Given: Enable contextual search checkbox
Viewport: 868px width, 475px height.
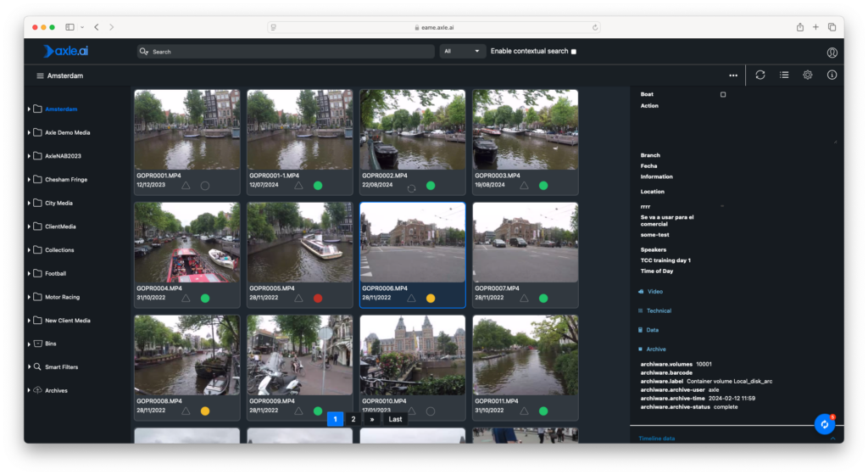Looking at the screenshot, I should click(x=574, y=52).
